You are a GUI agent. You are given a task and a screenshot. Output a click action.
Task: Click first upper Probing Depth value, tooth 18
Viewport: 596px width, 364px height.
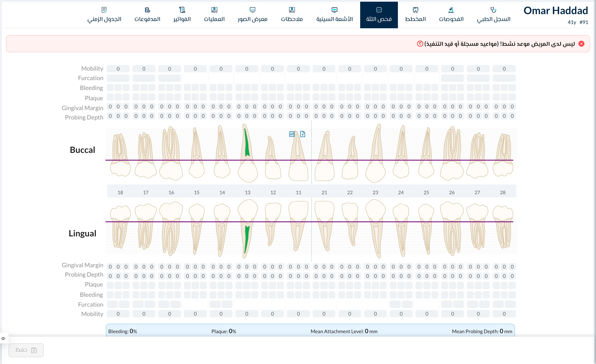(110, 116)
